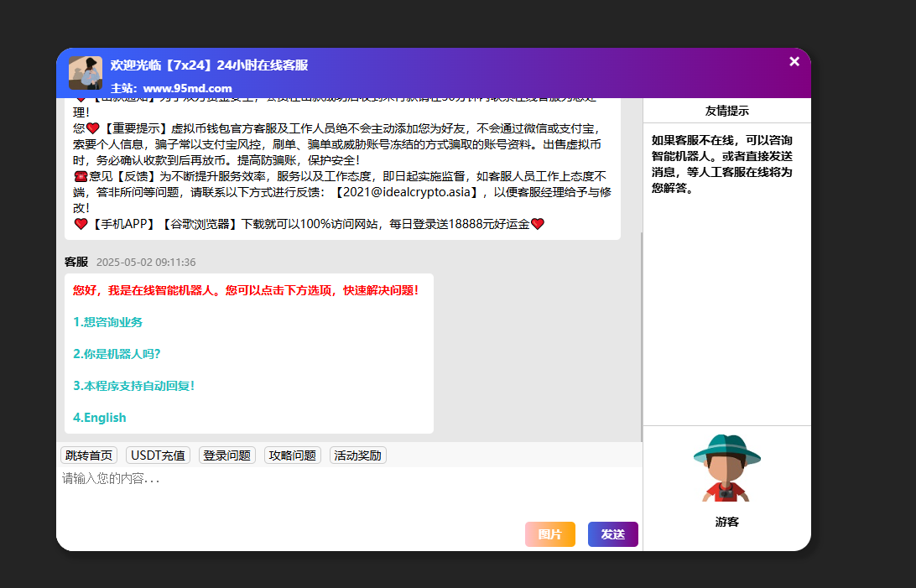The image size is (916, 588).
Task: Focus the 请输入您的内容 message input
Action: click(x=336, y=491)
